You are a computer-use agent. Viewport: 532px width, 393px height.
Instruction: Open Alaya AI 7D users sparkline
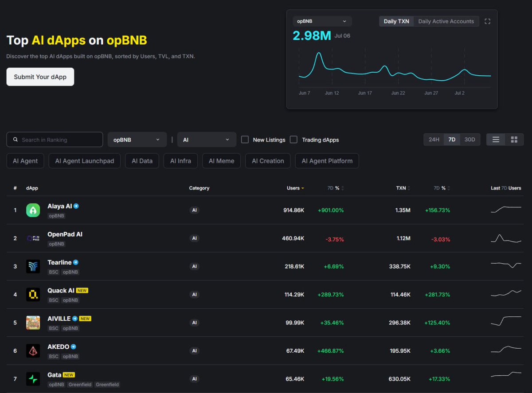[x=506, y=209]
